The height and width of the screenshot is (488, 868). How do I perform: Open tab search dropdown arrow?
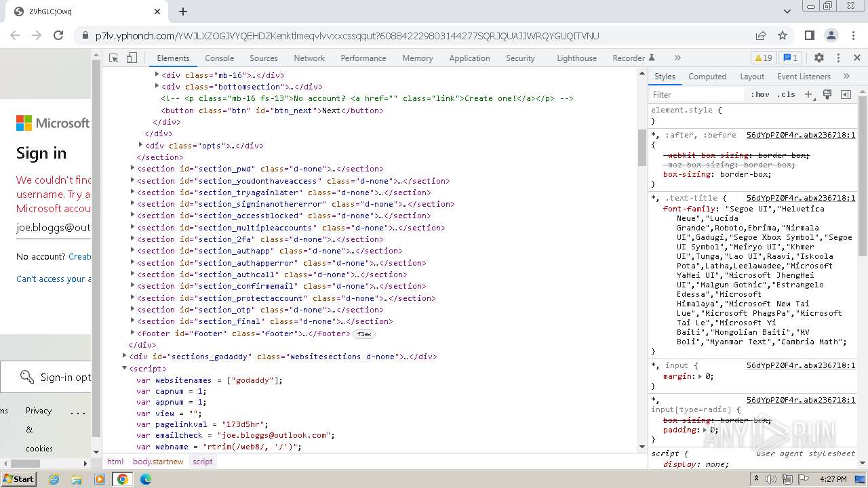point(787,12)
